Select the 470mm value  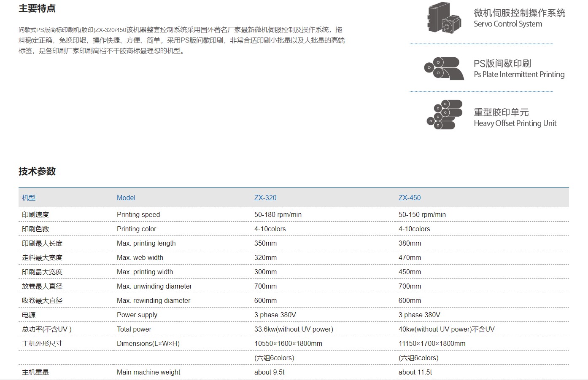(x=410, y=257)
